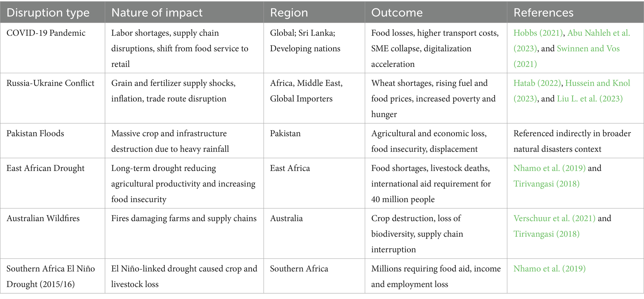Select the Outcome column header
The height and width of the screenshot is (299, 644).
[x=397, y=12]
